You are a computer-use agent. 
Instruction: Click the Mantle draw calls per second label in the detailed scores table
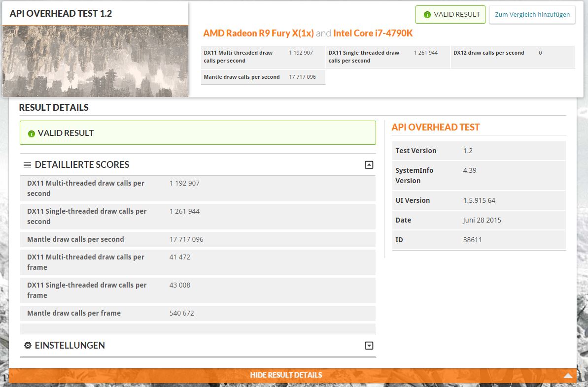pos(75,239)
